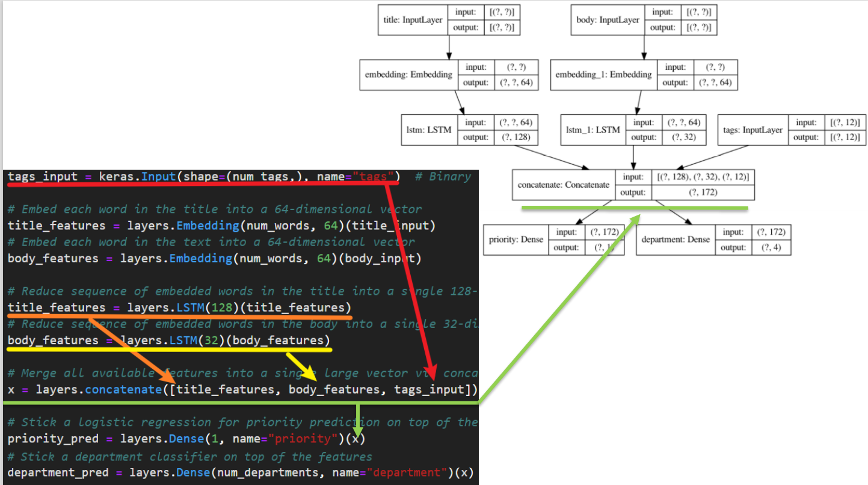Select the 'embedding: Embedding' node label

(408, 75)
